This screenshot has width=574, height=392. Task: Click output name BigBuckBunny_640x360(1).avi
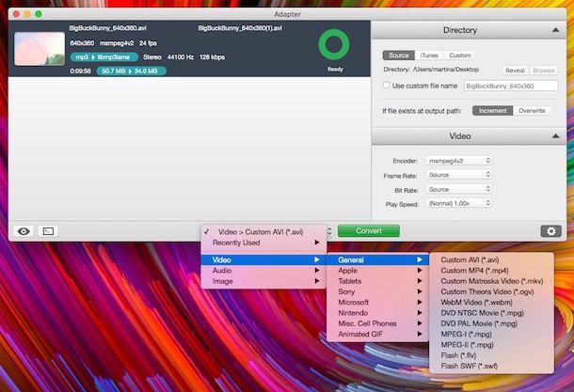point(240,28)
